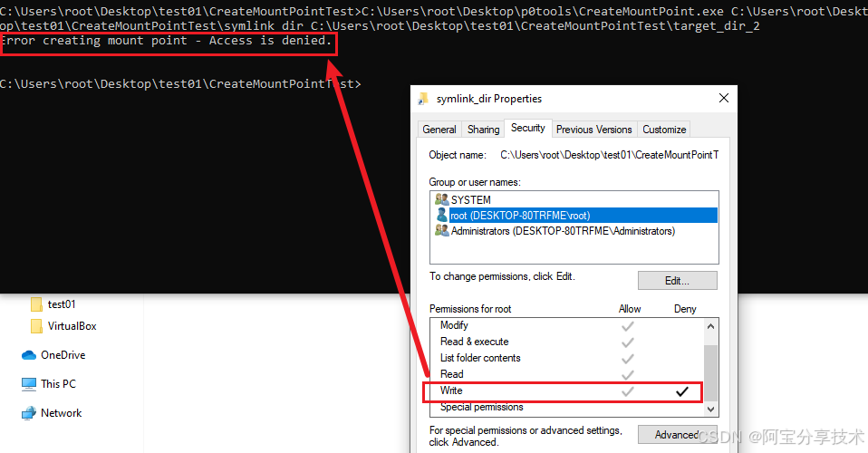Click the 'Special permissions' row label

pyautogui.click(x=482, y=407)
